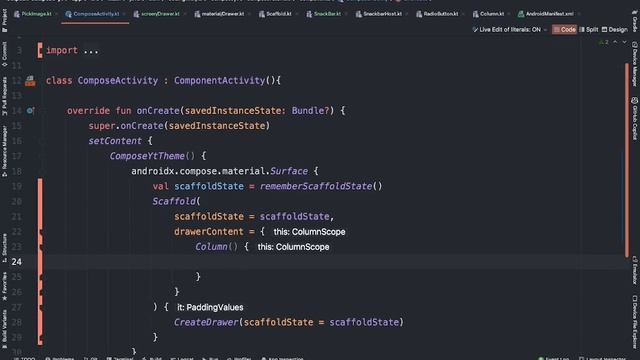Image resolution: width=640 pixels, height=360 pixels.
Task: Open the Device File Explorer panel
Action: click(x=635, y=322)
